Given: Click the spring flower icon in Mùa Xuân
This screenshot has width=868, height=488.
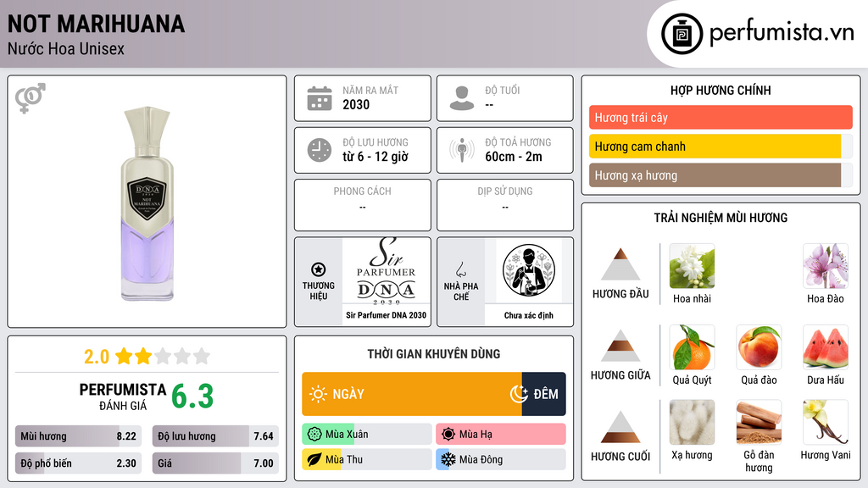Looking at the screenshot, I should coord(314,435).
